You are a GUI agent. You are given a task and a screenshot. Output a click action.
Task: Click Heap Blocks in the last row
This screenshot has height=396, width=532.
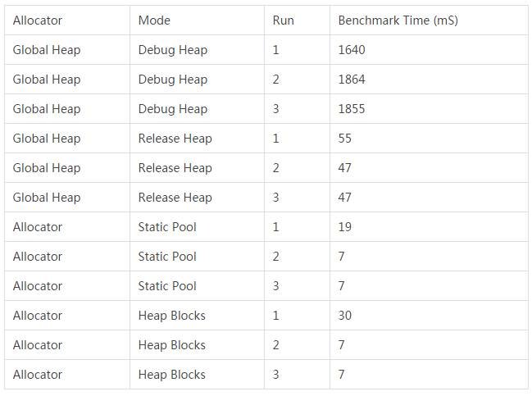(x=171, y=375)
